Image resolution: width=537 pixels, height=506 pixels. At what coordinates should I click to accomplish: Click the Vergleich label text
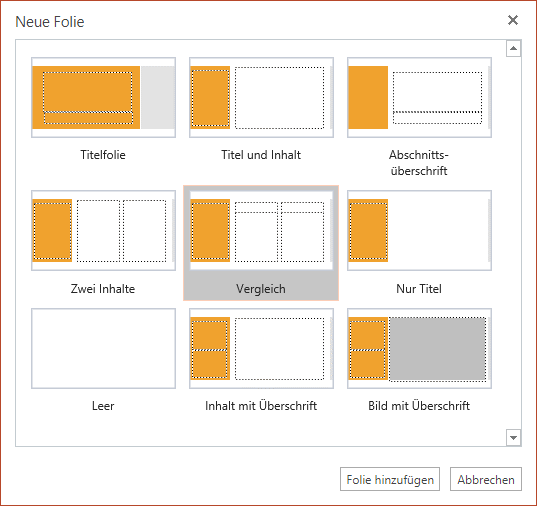[x=261, y=289]
